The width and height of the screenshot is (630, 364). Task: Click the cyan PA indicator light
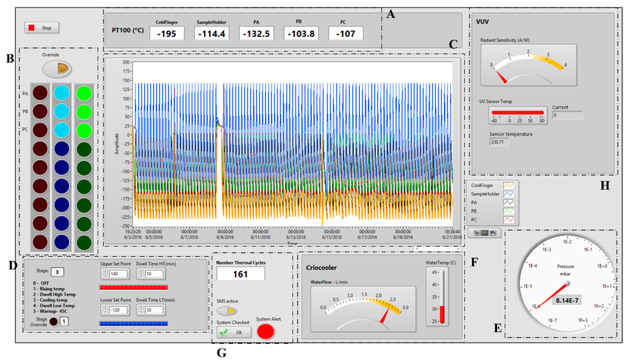[x=62, y=93]
